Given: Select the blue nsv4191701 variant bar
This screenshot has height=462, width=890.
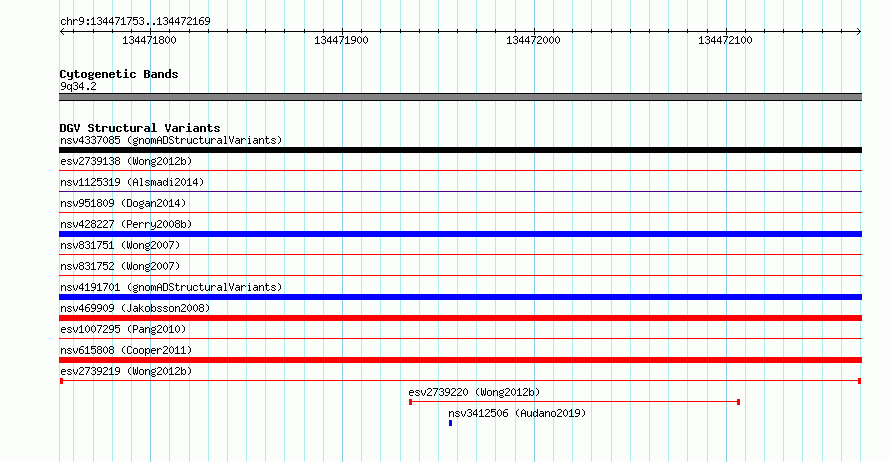Looking at the screenshot, I should click(460, 297).
